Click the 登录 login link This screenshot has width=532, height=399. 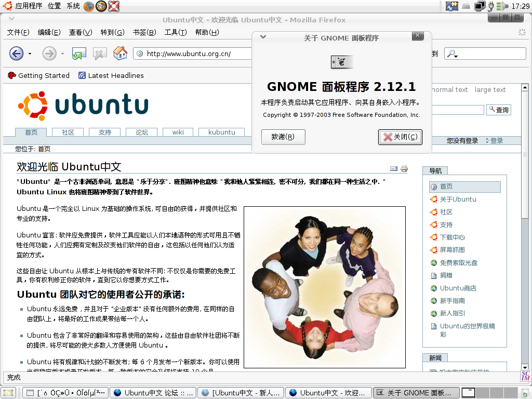(497, 141)
